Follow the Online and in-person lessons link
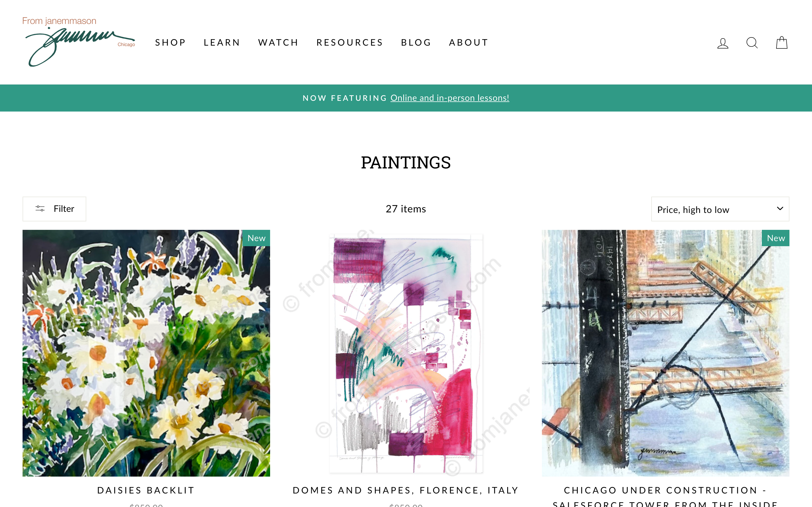Viewport: 812px width, 507px height. (450, 98)
